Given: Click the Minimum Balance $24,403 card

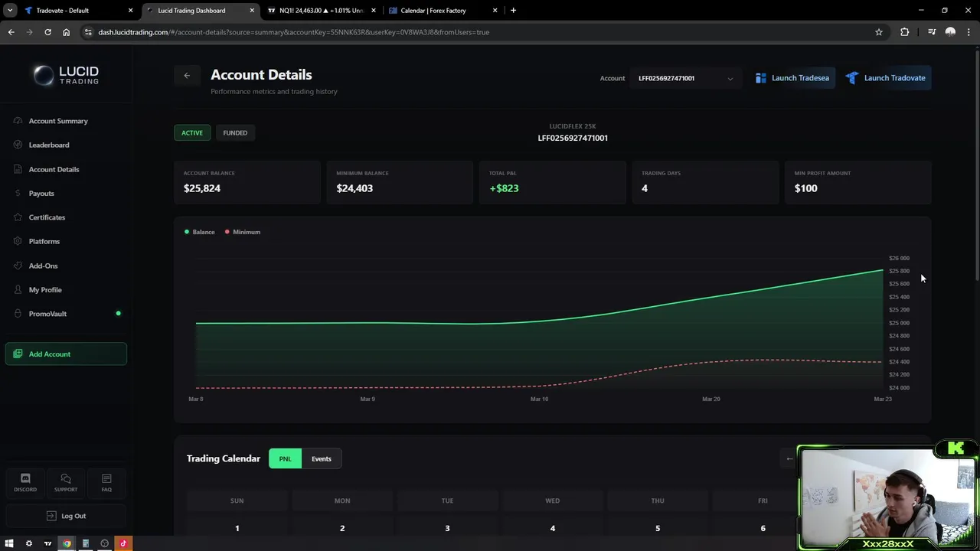Looking at the screenshot, I should [x=400, y=182].
